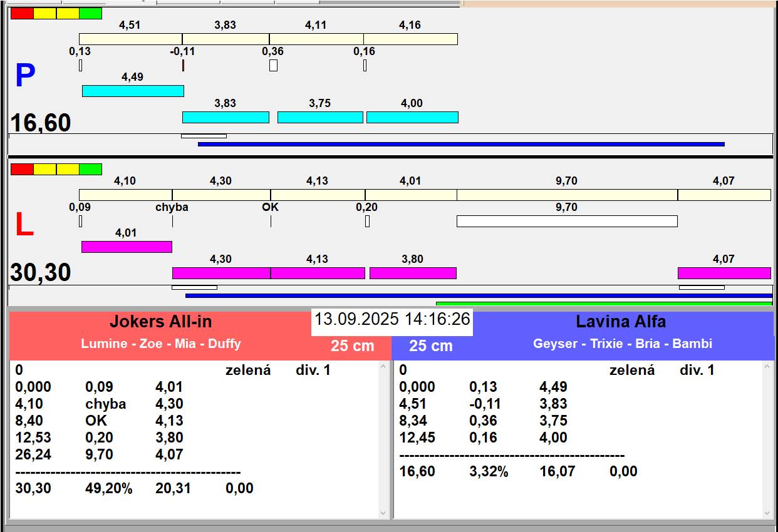Viewport: 778px width, 532px height.
Task: Click the red start light in L lane
Action: [22, 169]
